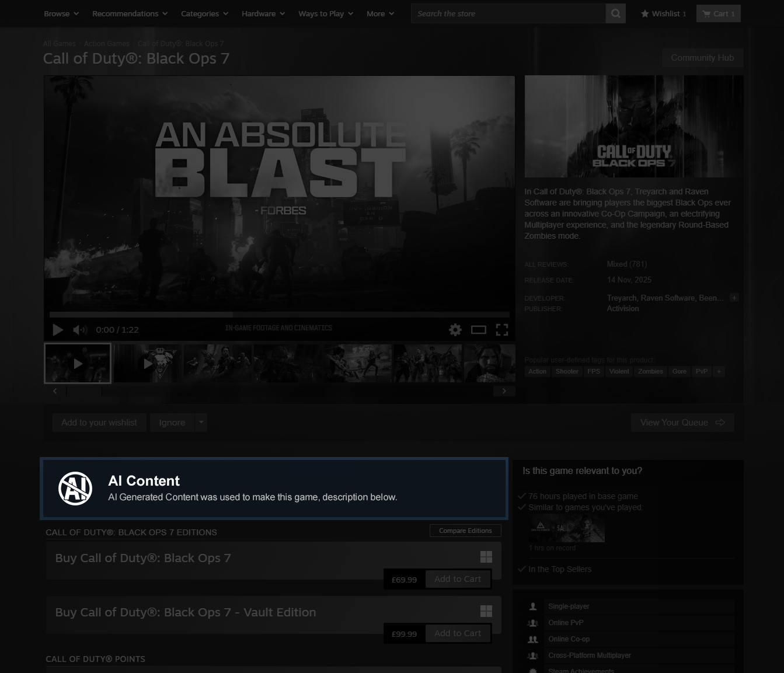
Task: Open the Cart button
Action: click(718, 13)
